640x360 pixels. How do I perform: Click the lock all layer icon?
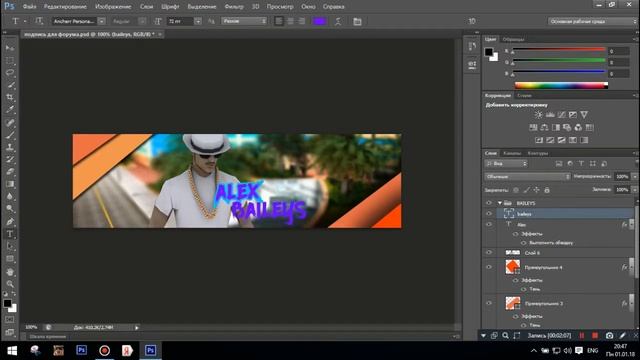tap(547, 190)
